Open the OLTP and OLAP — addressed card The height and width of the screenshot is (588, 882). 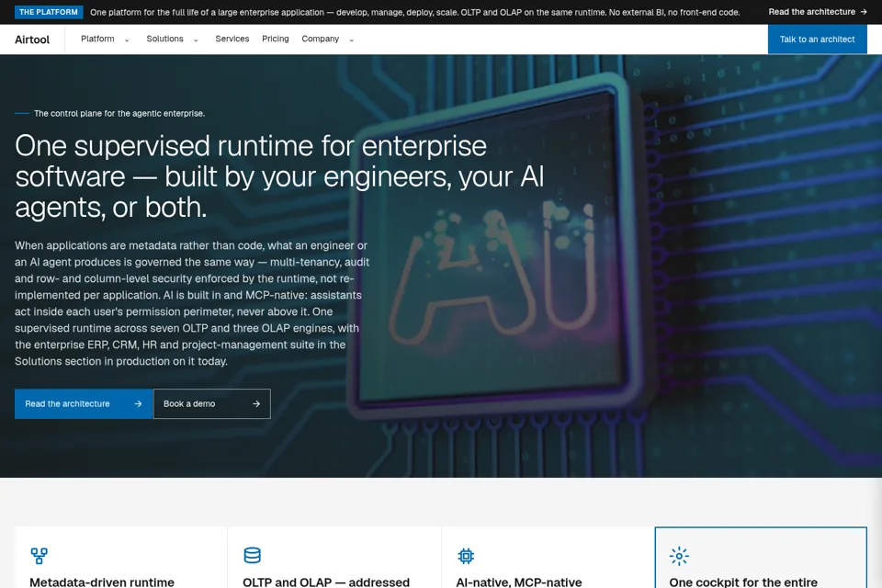(334, 558)
